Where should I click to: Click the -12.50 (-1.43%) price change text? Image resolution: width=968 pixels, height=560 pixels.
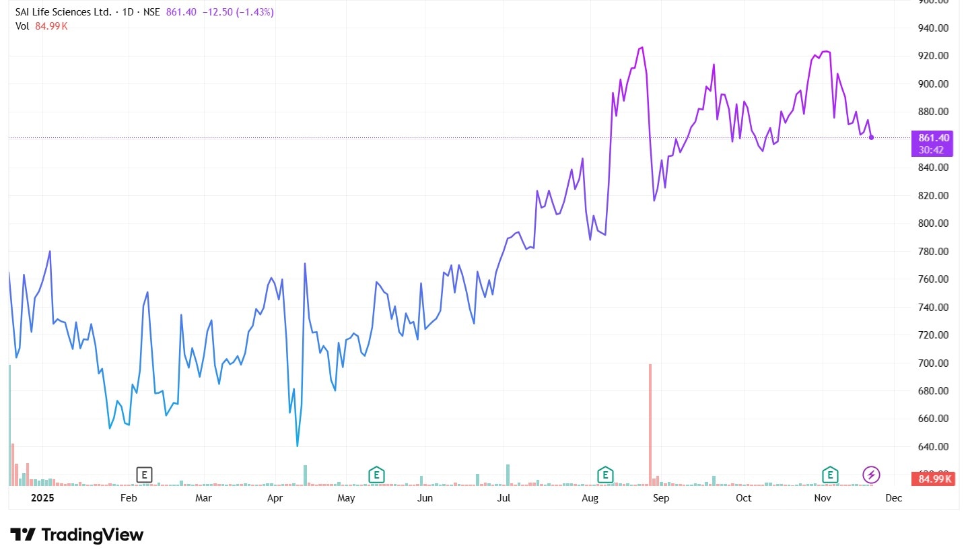(x=238, y=12)
